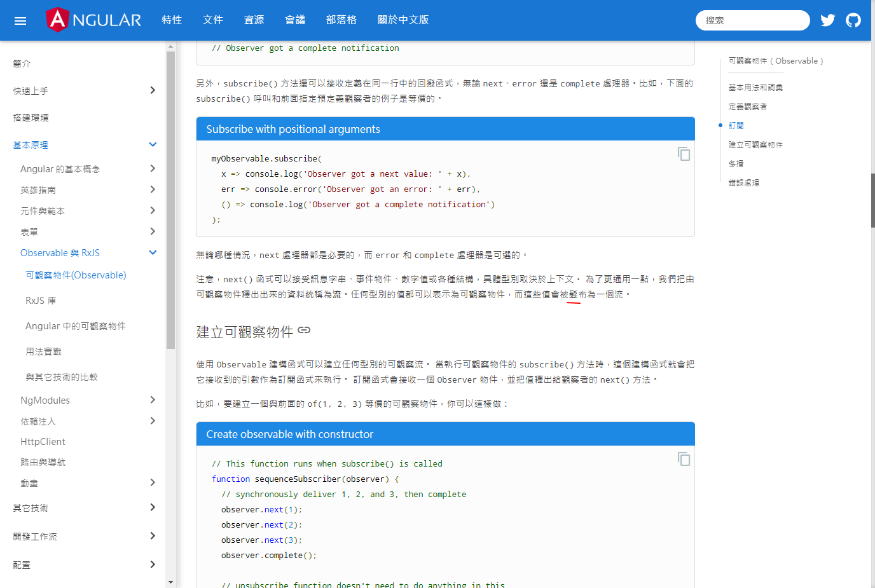The height and width of the screenshot is (588, 875).
Task: Open the 部落格 menu item
Action: tap(341, 20)
